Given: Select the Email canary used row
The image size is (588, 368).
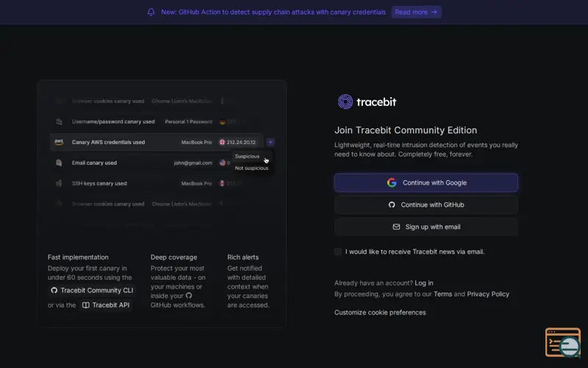Looking at the screenshot, I should [x=157, y=163].
